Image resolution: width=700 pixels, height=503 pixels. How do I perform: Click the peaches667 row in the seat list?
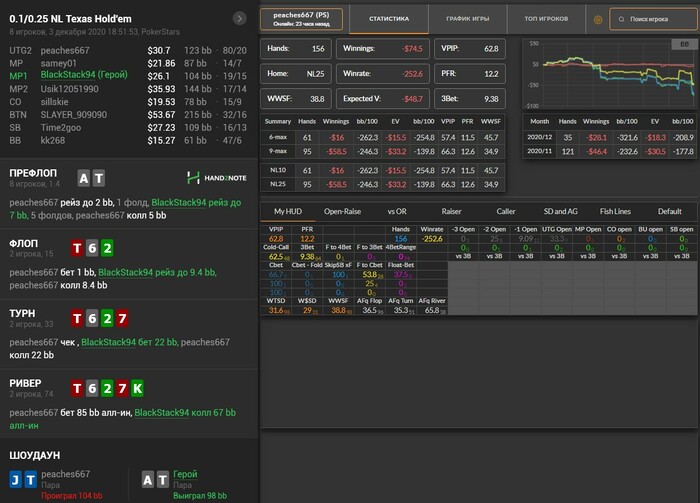click(128, 50)
